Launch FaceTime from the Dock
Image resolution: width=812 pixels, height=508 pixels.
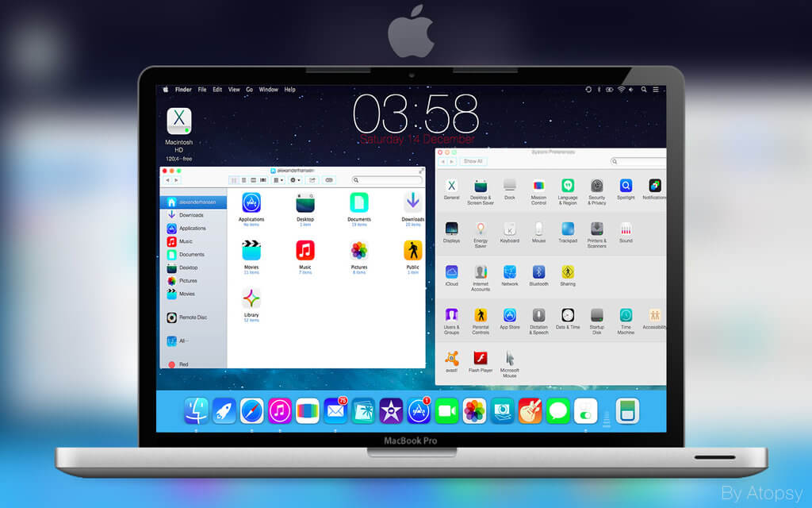click(446, 411)
